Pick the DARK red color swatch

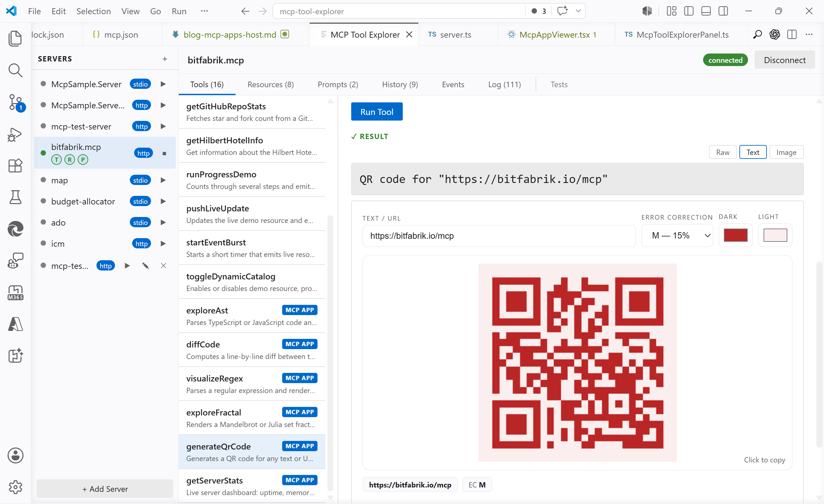pos(735,235)
